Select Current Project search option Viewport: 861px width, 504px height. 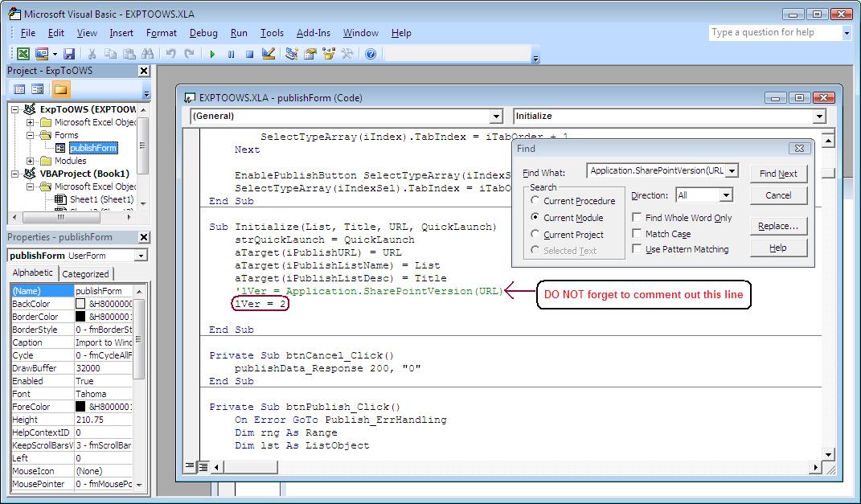pyautogui.click(x=535, y=234)
